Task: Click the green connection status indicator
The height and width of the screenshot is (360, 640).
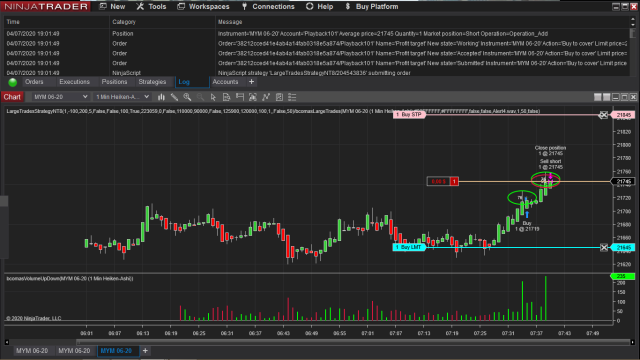Action: click(13, 82)
